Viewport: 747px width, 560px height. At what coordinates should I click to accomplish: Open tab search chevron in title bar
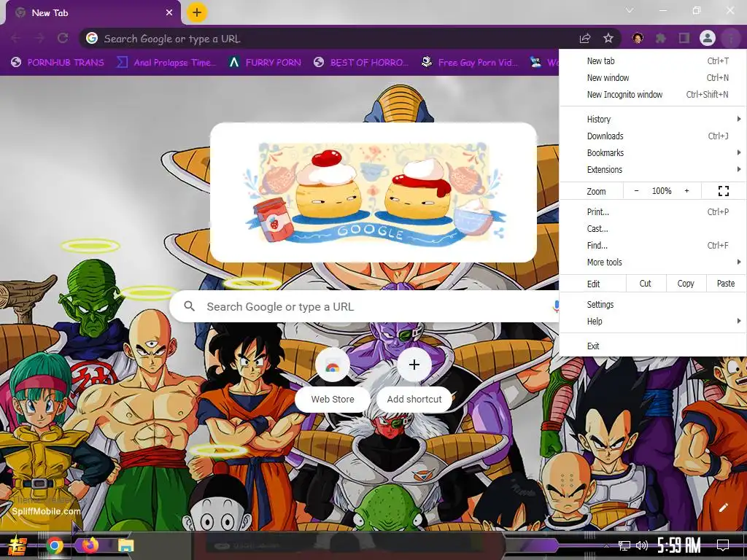pos(630,10)
